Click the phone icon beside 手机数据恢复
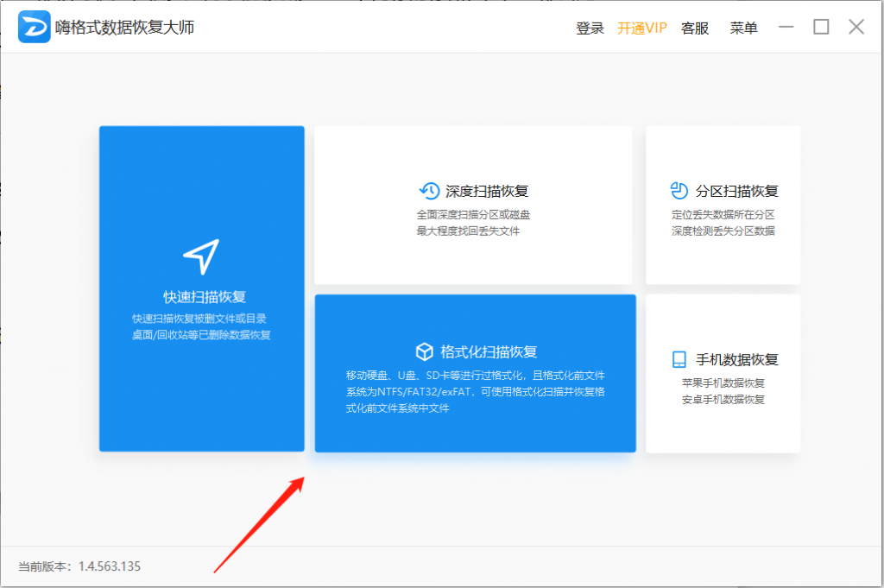This screenshot has width=884, height=588. pyautogui.click(x=679, y=359)
